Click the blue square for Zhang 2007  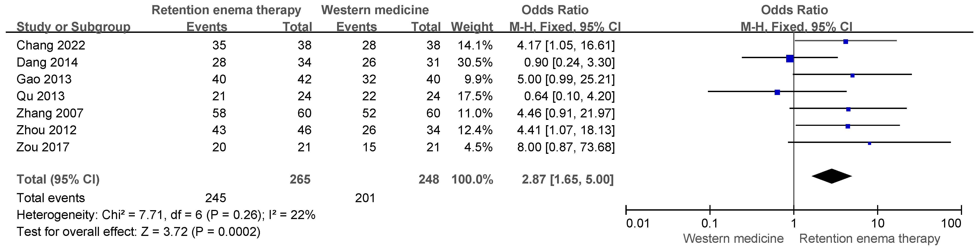click(848, 109)
